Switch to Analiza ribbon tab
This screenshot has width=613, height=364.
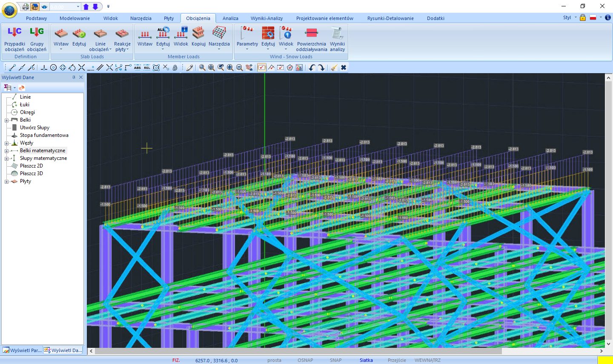coord(230,18)
